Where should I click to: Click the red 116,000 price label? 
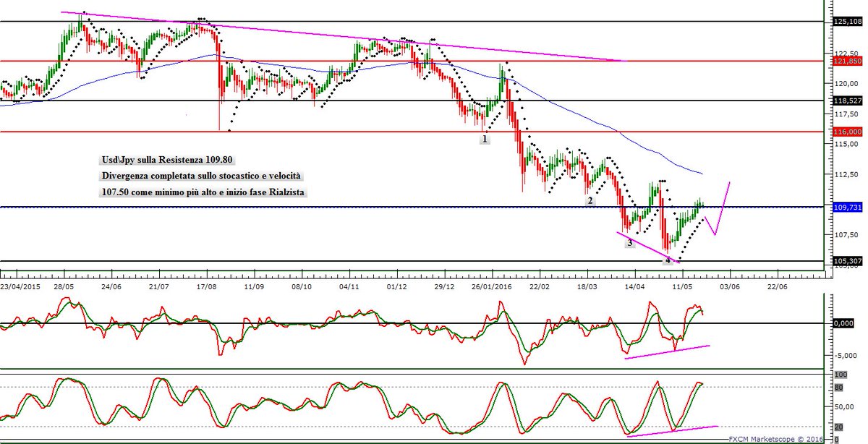click(x=848, y=132)
